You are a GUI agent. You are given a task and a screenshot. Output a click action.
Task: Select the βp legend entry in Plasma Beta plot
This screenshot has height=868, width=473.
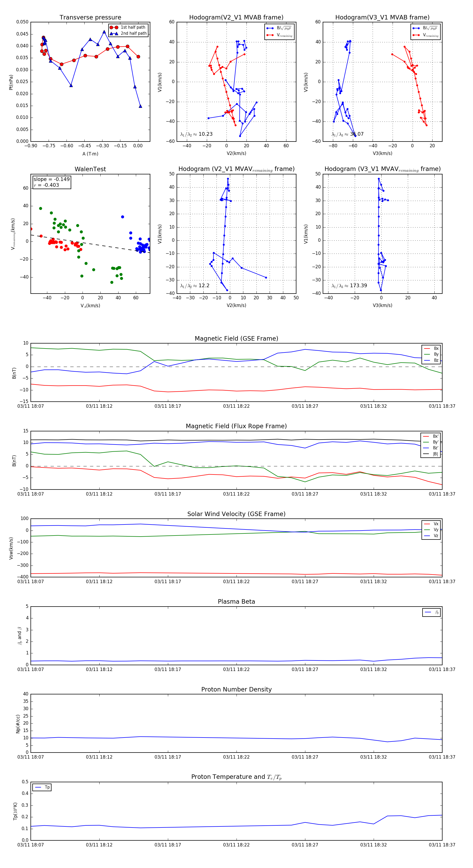[x=431, y=612]
